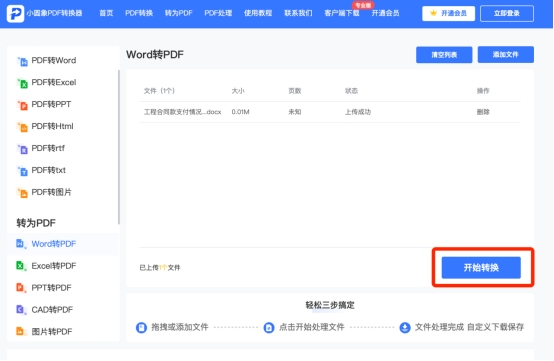Click the sidebar vertical scrollbar

[x=119, y=147]
